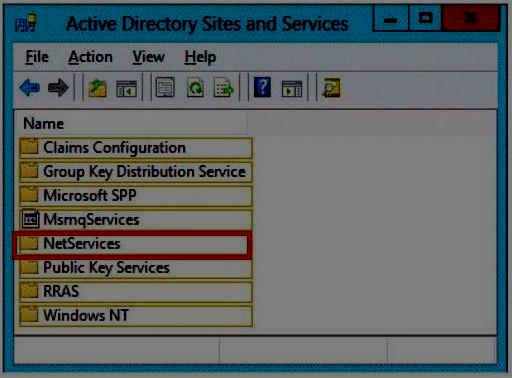Open the File menu
Image resolution: width=512 pixels, height=378 pixels.
click(37, 57)
